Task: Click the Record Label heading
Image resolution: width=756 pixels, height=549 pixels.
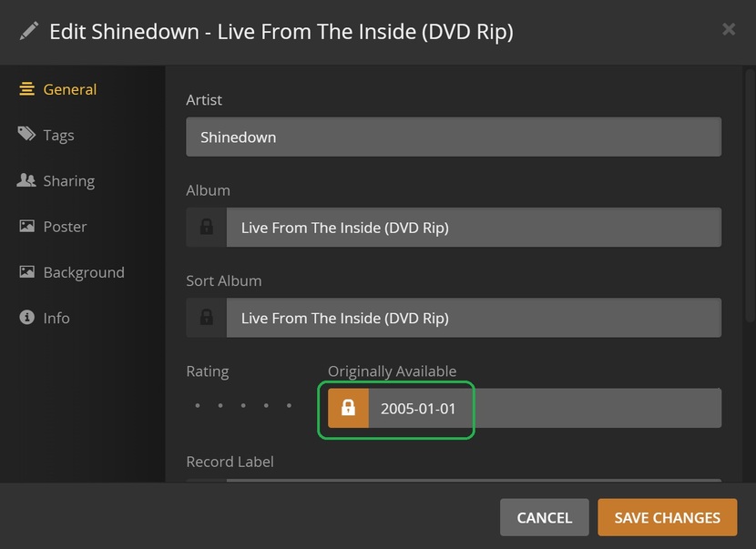Action: click(230, 462)
